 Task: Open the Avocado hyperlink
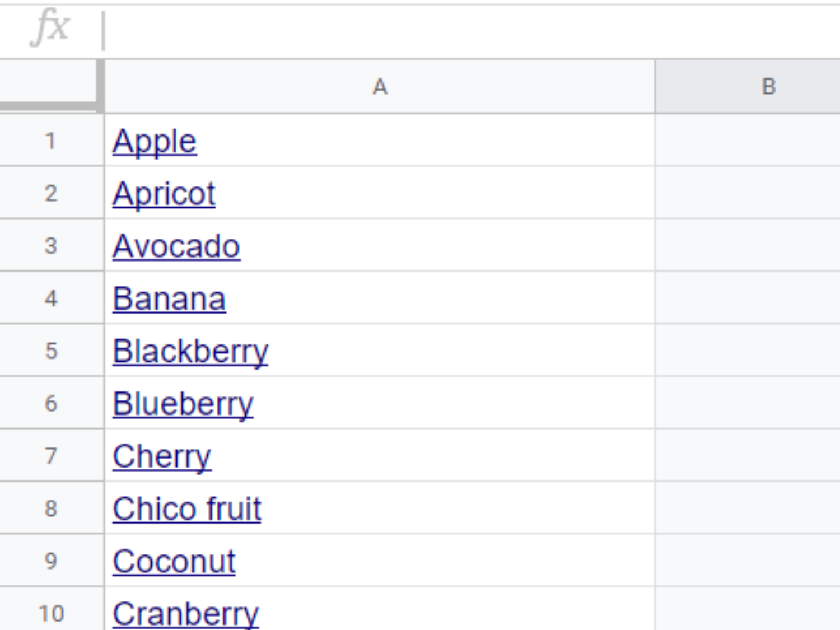click(176, 245)
